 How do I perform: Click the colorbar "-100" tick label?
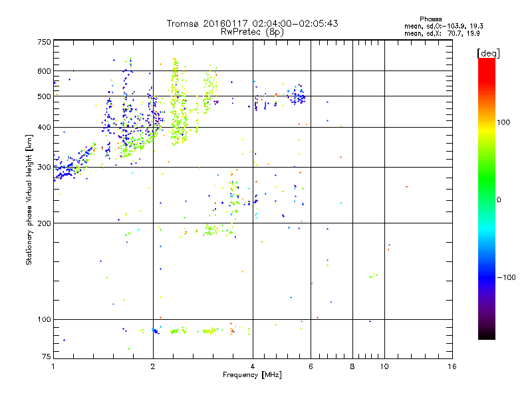click(x=506, y=277)
